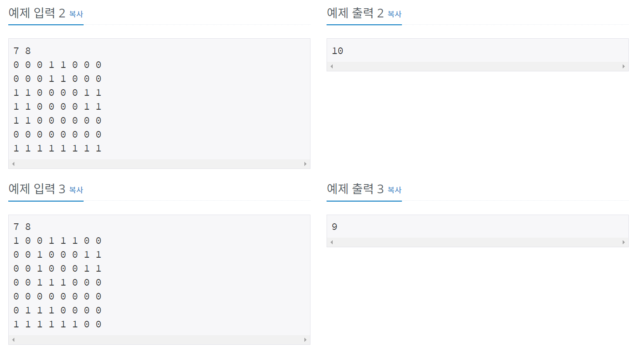Click right scroll arrow of output 3 box
This screenshot has height=350, width=644.
624,242
